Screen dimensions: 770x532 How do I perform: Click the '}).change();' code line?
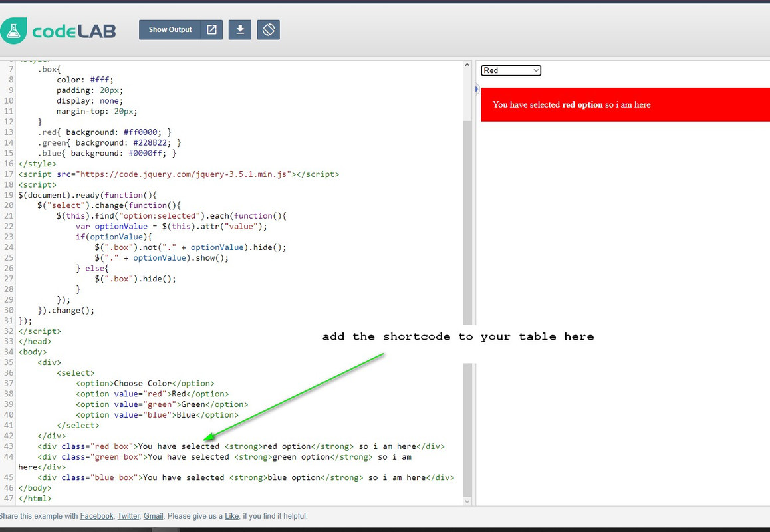pos(66,310)
